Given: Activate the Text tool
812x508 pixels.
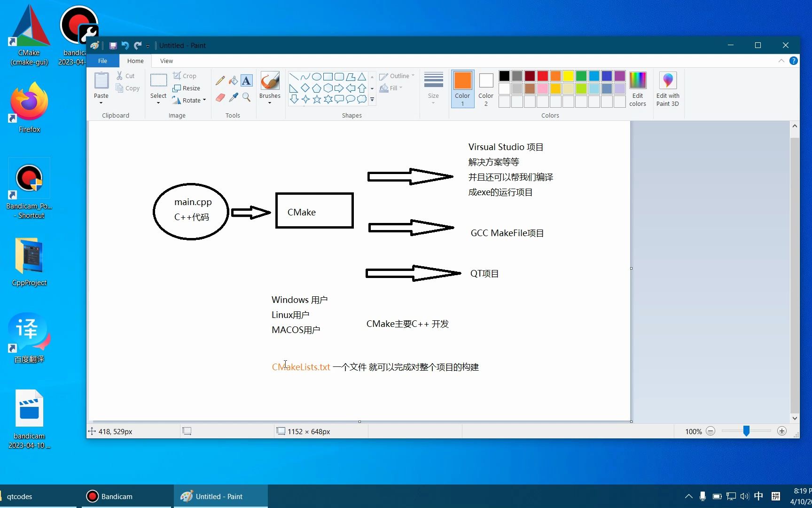Looking at the screenshot, I should click(246, 80).
